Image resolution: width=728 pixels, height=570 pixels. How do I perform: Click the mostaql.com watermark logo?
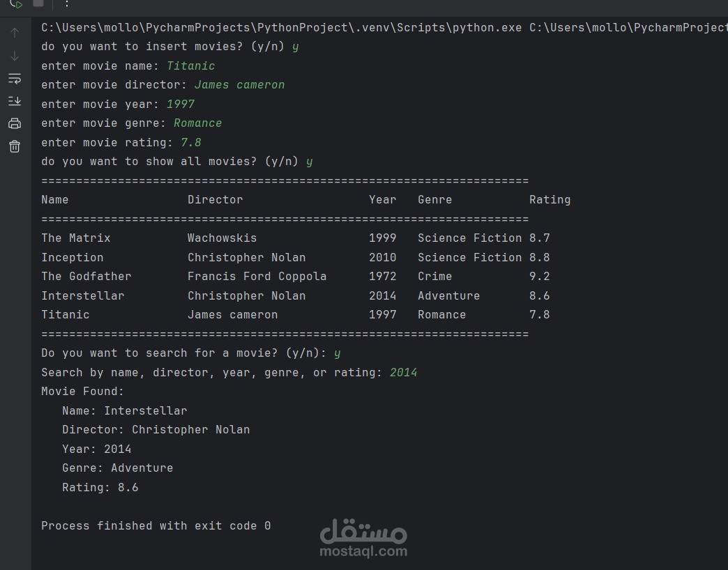[363, 539]
